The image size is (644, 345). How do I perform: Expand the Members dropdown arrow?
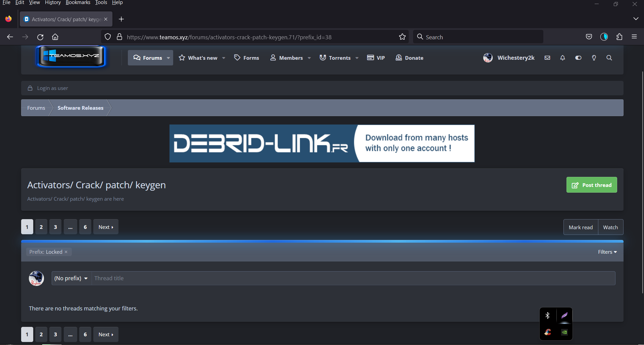tap(309, 58)
